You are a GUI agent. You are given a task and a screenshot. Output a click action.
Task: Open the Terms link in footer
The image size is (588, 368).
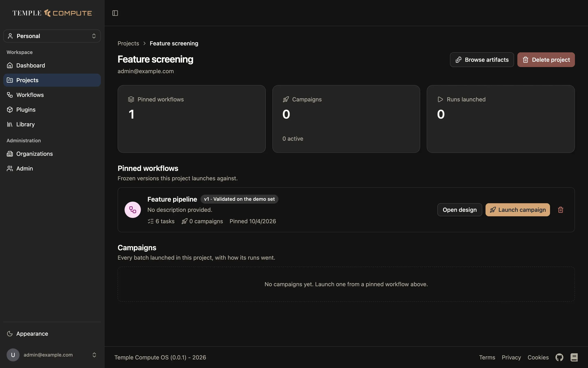point(487,357)
